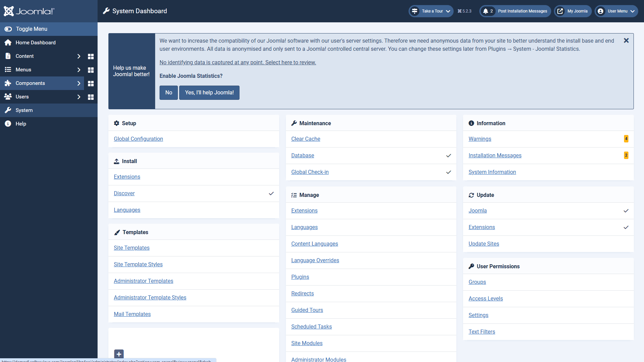
Task: Open the Menus dashboard grid icon
Action: point(91,70)
